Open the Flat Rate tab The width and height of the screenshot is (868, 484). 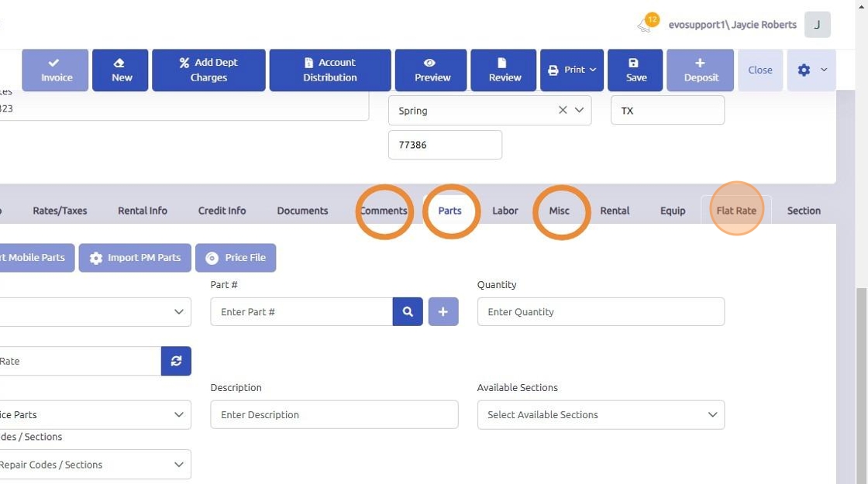pyautogui.click(x=736, y=211)
